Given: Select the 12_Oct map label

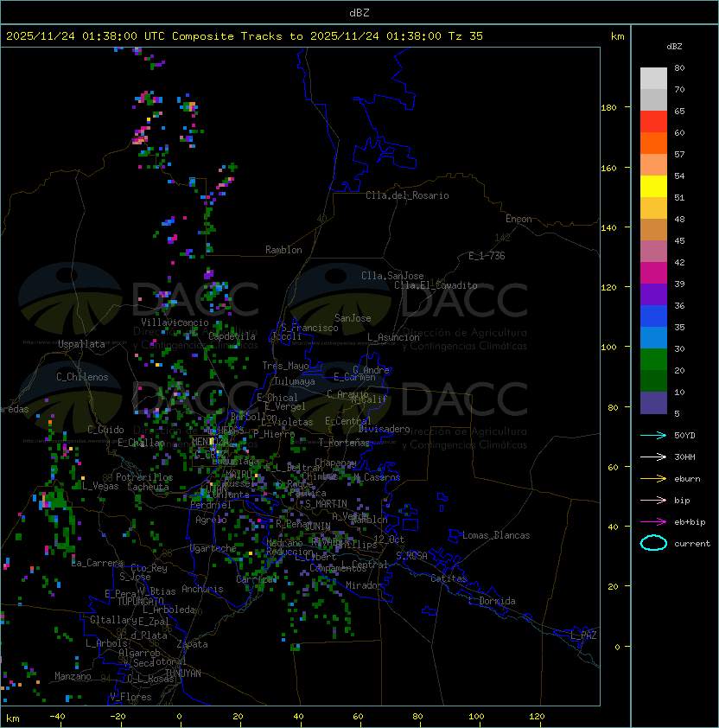Looking at the screenshot, I should point(389,540).
